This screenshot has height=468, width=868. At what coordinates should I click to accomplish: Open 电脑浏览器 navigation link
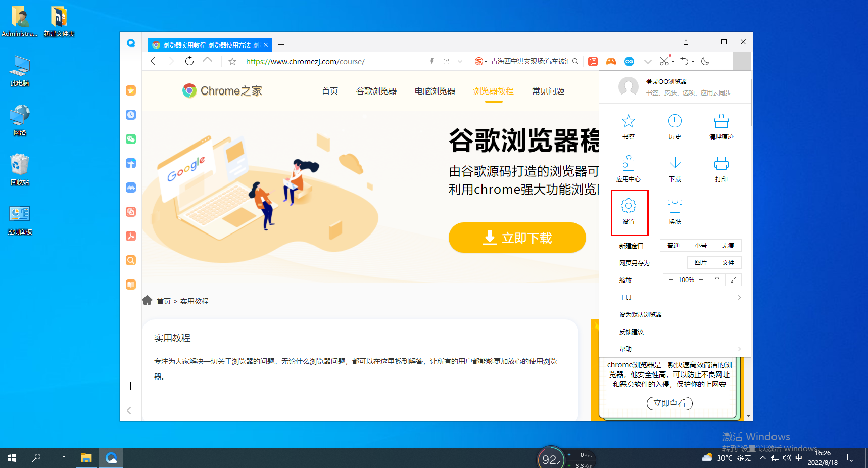(435, 91)
